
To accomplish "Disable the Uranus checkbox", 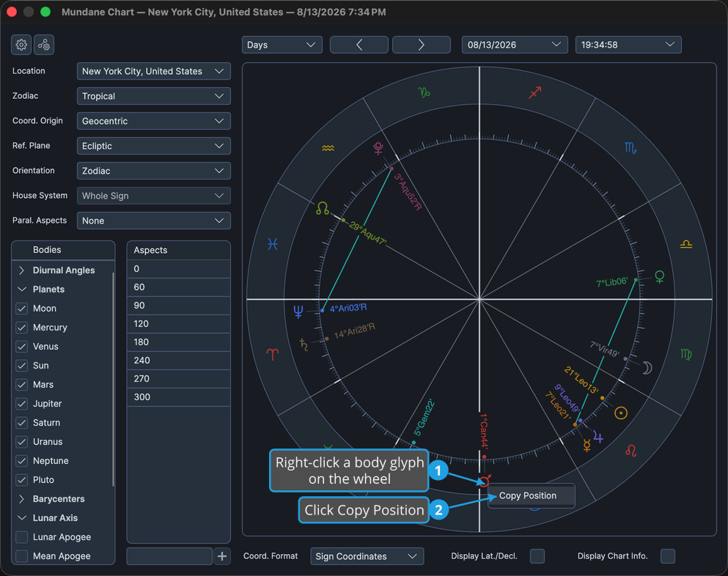I will point(21,441).
